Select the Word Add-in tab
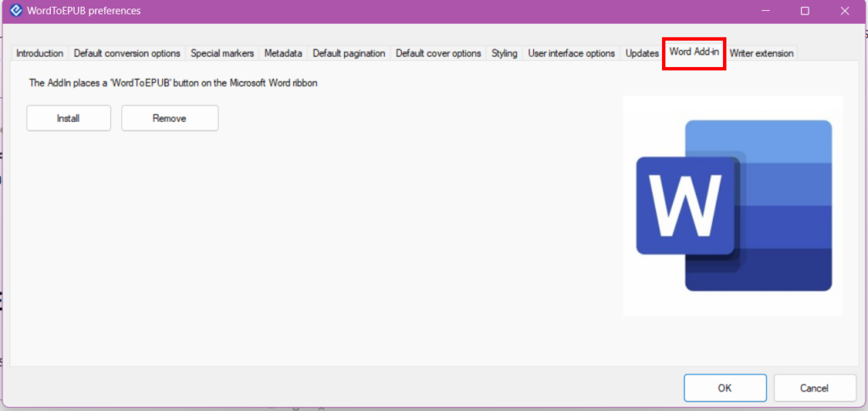This screenshot has height=411, width=868. (694, 53)
